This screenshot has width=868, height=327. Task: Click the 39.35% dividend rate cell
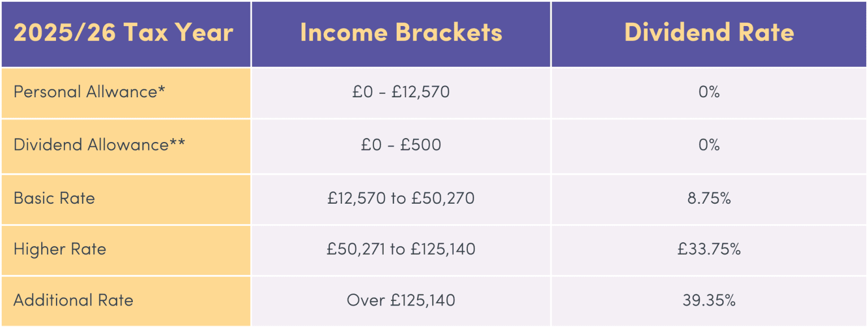(709, 300)
